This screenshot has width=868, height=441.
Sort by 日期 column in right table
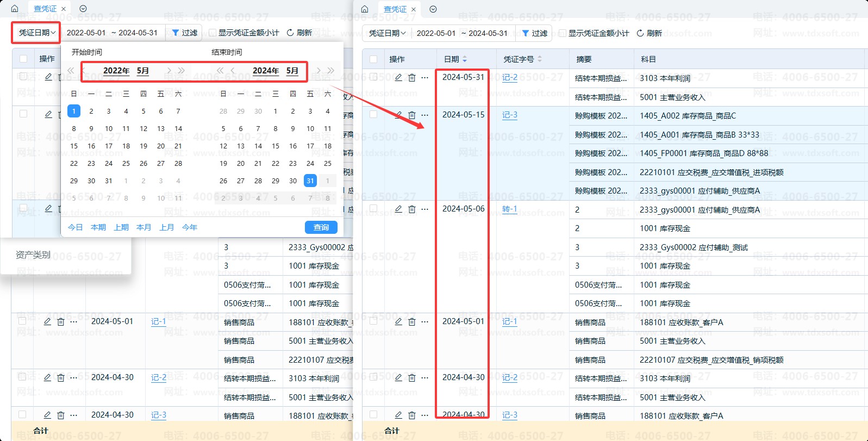[465, 59]
